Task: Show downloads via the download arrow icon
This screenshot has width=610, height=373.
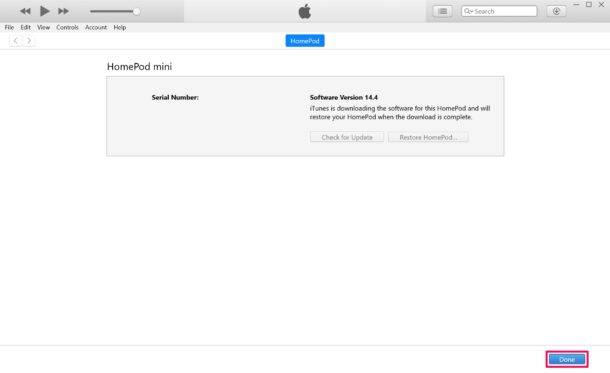Action: [556, 11]
